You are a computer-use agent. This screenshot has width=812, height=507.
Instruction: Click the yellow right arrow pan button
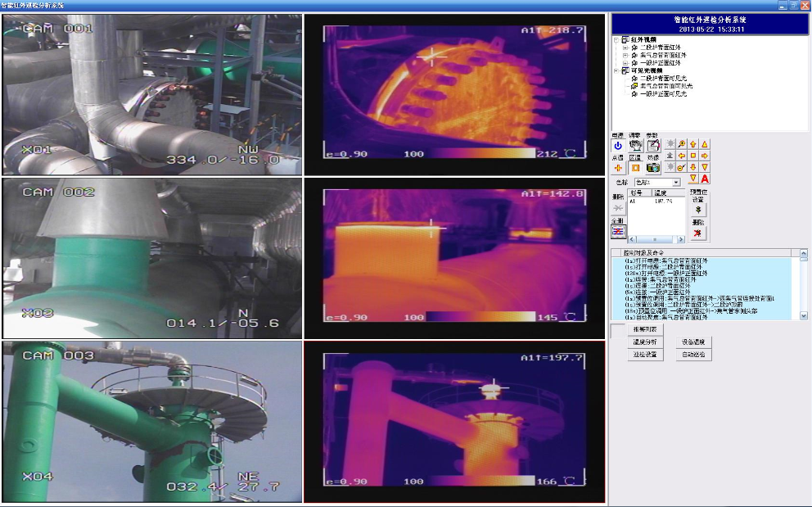[x=704, y=156]
